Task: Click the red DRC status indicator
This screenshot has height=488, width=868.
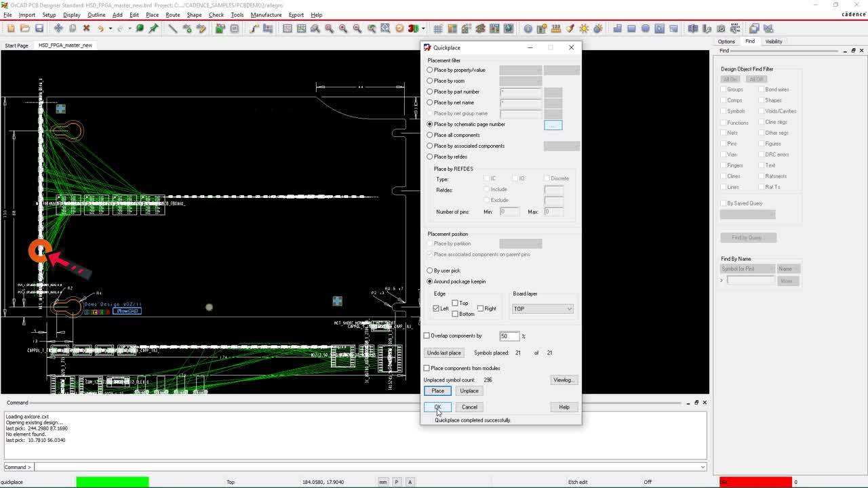Action: (x=755, y=482)
